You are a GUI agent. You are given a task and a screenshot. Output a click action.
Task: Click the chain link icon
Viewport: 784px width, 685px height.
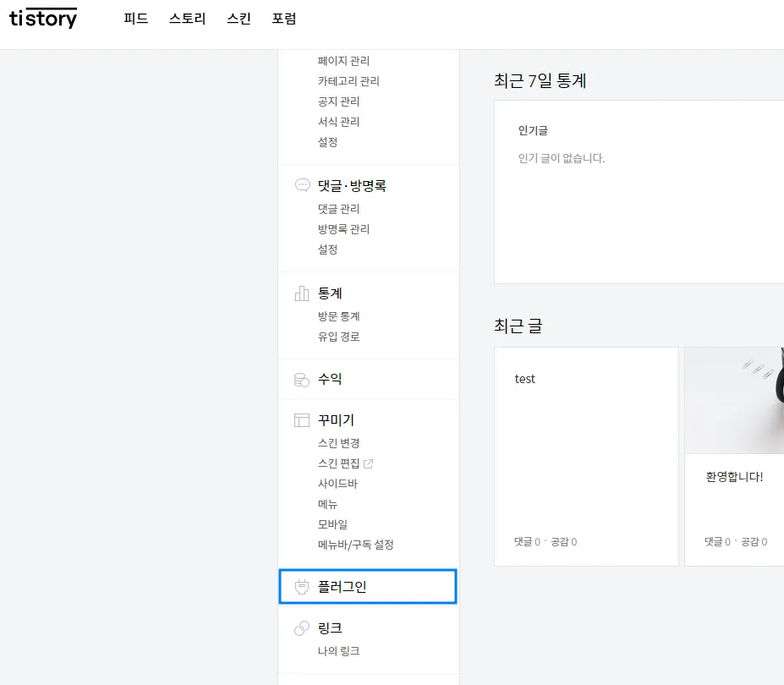coord(302,628)
